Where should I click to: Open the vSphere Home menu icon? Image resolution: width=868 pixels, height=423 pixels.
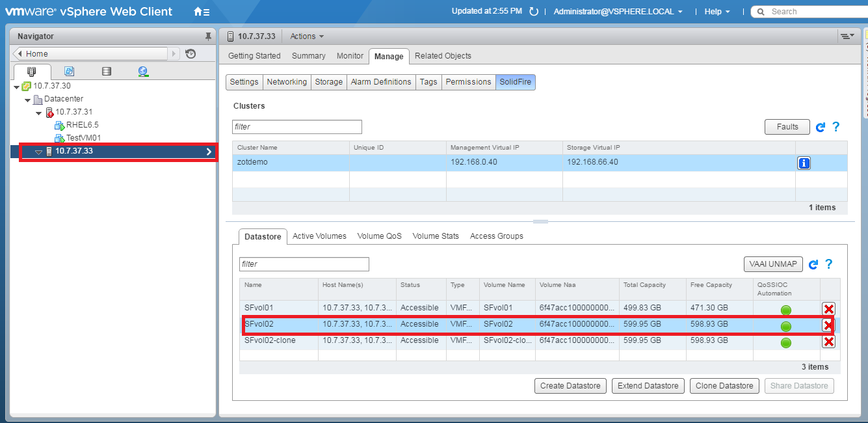pyautogui.click(x=202, y=12)
